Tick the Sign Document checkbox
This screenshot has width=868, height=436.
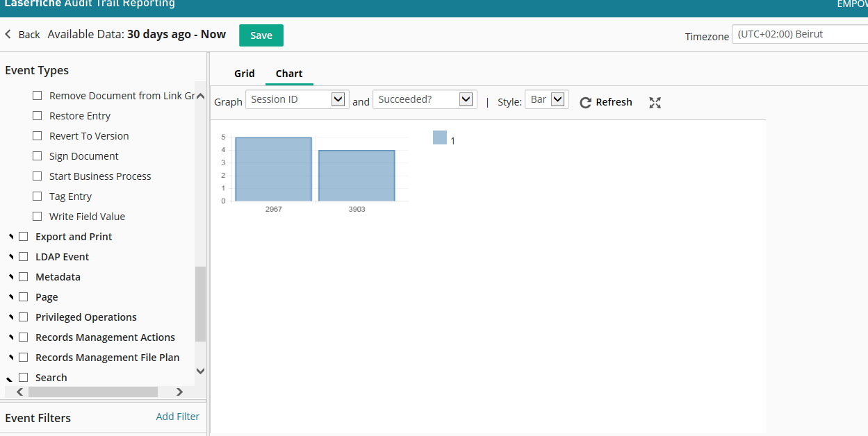click(38, 156)
